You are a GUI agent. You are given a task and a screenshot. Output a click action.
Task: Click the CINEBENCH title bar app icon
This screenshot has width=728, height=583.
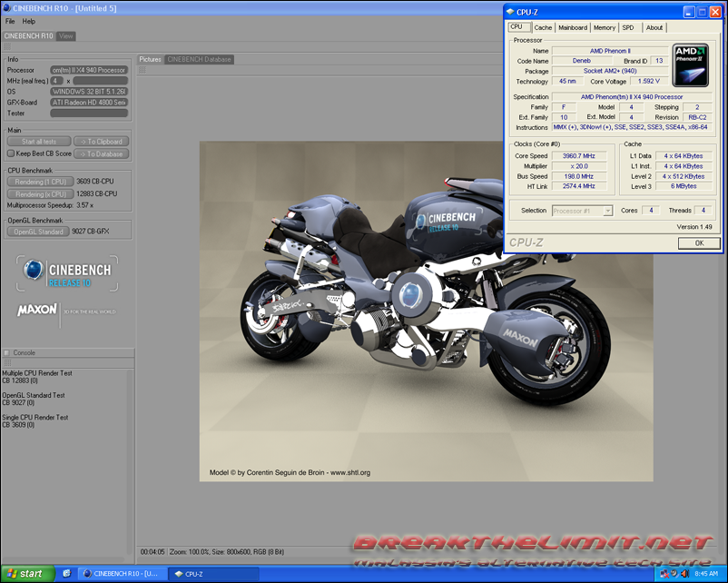point(6,8)
